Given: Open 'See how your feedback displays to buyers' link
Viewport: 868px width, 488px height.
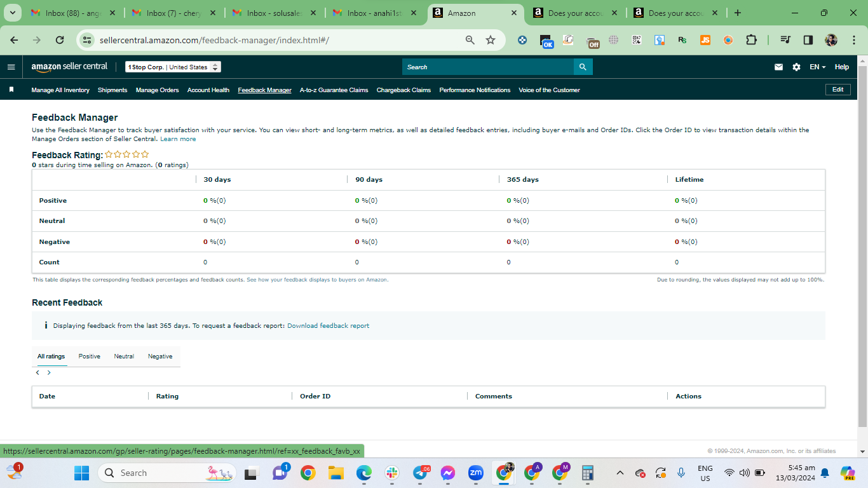Looking at the screenshot, I should pyautogui.click(x=317, y=280).
